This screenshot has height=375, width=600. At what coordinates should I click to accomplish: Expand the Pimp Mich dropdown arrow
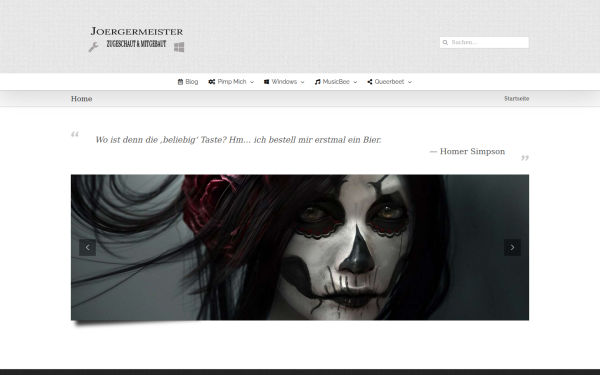coord(252,82)
